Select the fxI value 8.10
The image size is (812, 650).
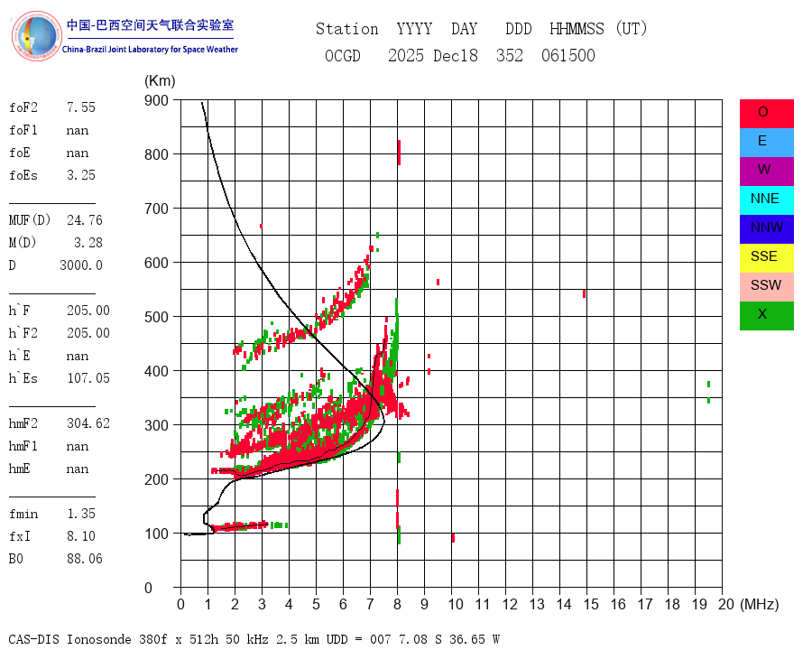pyautogui.click(x=81, y=536)
